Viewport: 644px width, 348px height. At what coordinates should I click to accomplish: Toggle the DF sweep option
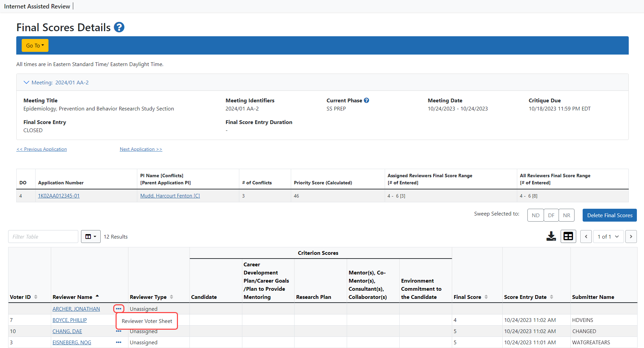[x=551, y=215]
